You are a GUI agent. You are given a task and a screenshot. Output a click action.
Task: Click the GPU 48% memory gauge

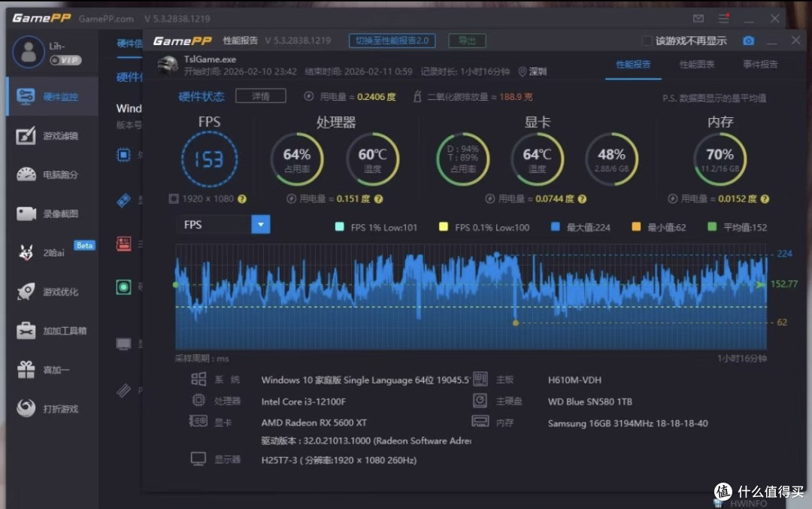[611, 159]
